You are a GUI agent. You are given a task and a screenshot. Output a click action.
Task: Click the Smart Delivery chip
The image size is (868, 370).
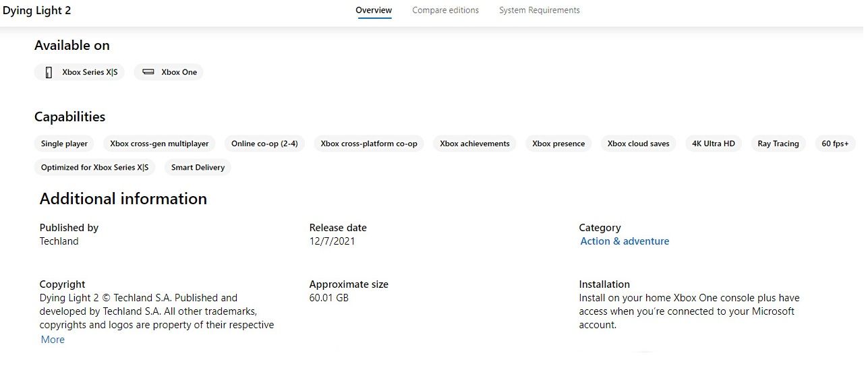(198, 167)
